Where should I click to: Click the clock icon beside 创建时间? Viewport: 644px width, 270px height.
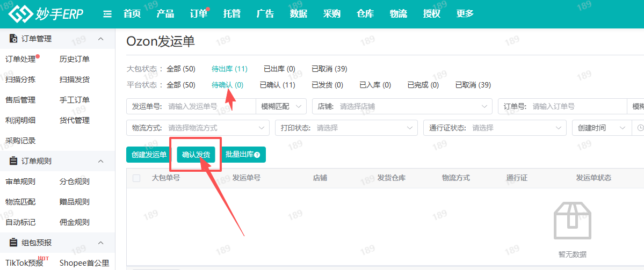[640, 128]
